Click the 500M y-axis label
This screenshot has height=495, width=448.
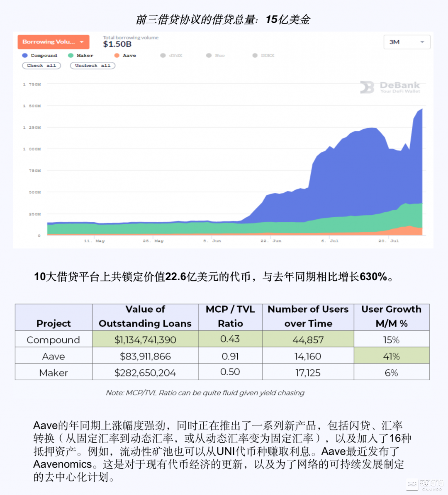click(35, 192)
